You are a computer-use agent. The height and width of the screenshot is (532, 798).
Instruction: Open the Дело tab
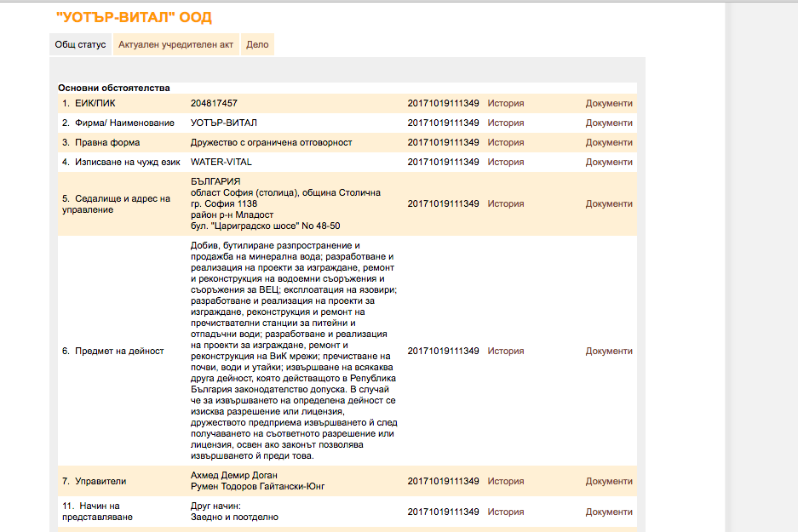coord(257,45)
